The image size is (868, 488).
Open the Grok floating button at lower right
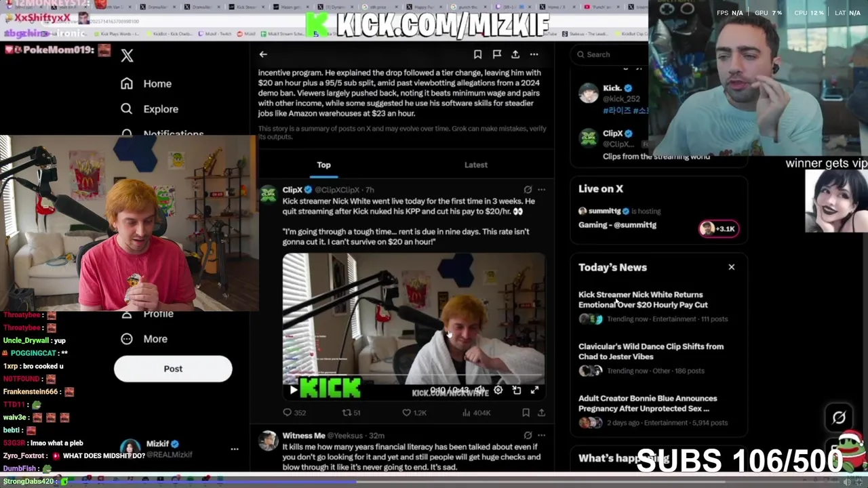(839, 418)
